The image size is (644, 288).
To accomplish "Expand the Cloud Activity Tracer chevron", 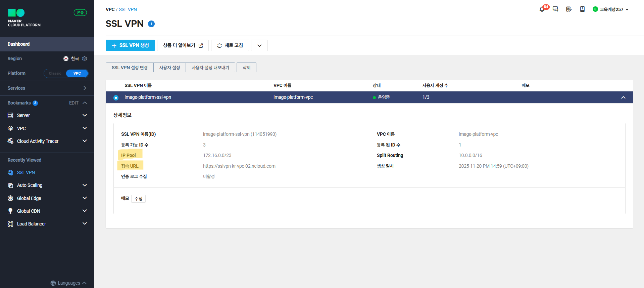I will (x=85, y=141).
